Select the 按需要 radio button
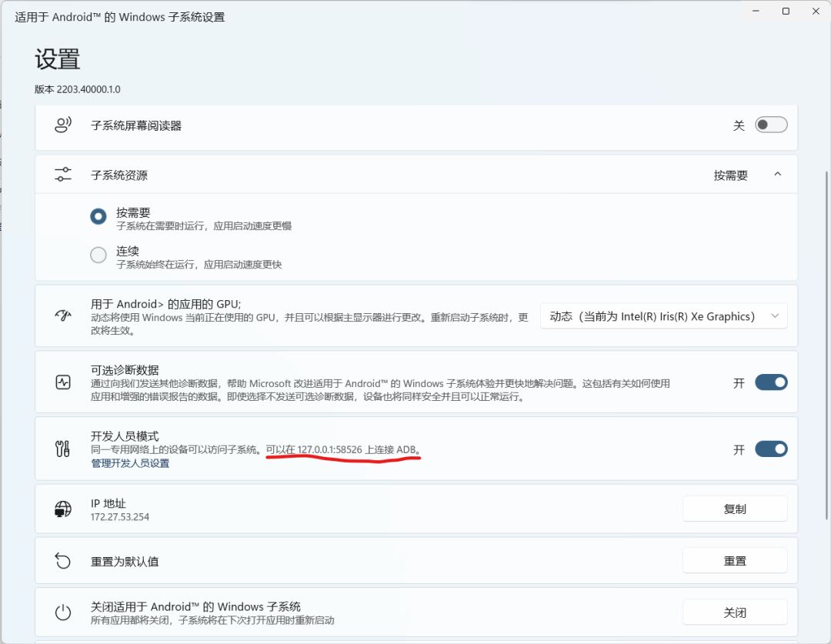831x644 pixels. point(98,216)
